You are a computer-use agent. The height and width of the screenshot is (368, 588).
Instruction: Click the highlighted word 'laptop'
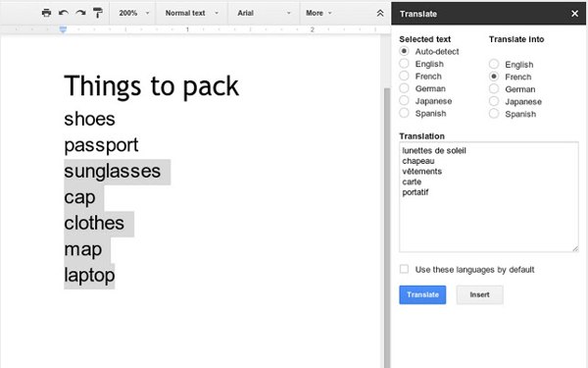point(89,275)
